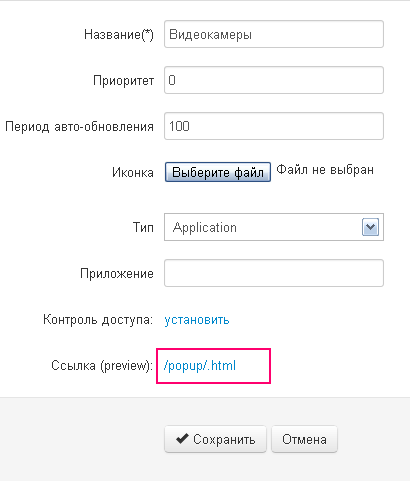This screenshot has height=495, width=410.
Task: Open the установить access control link
Action: pyautogui.click(x=197, y=320)
